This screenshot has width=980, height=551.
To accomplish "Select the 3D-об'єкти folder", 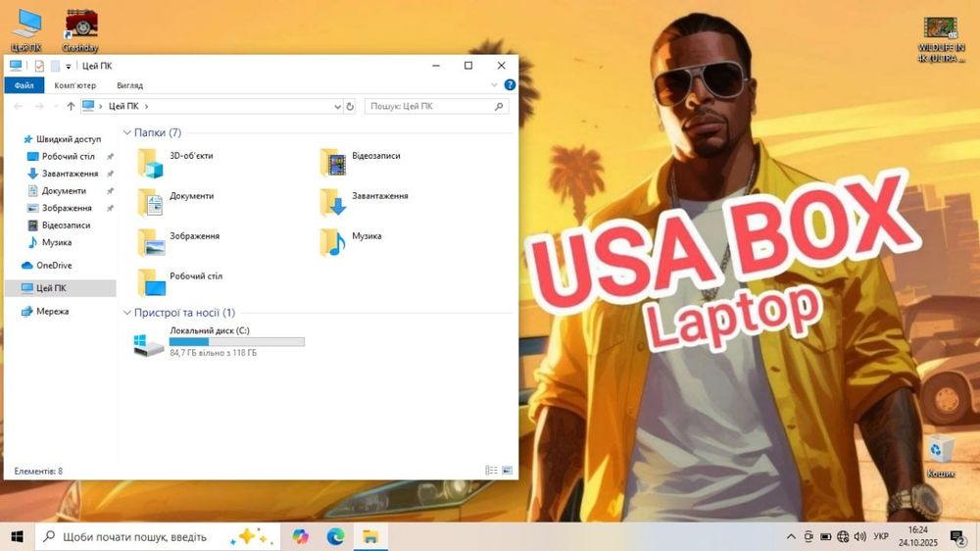I will click(176, 163).
